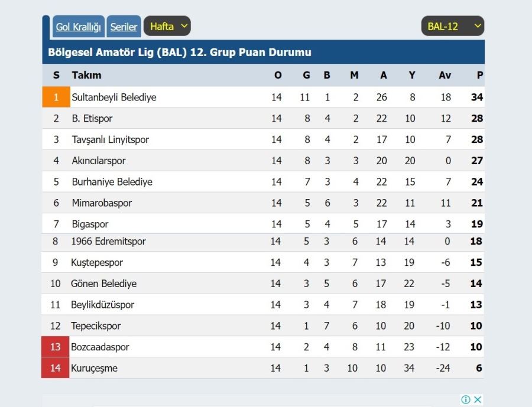Open the Mimarobaspor team entry
This screenshot has width=532, height=407.
(x=102, y=203)
